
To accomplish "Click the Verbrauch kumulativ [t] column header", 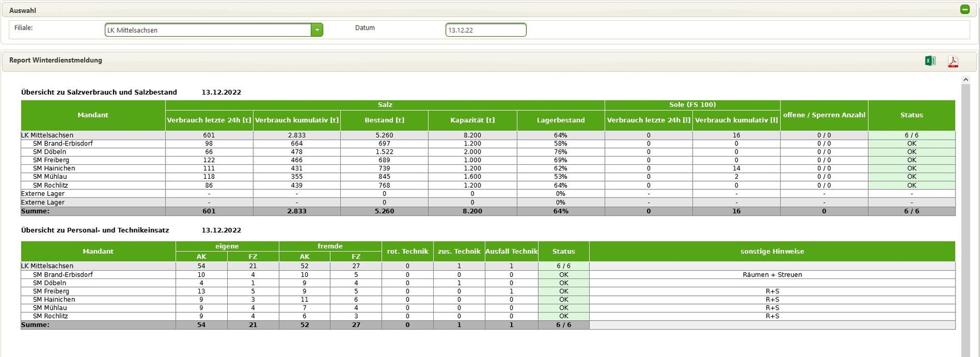I will [297, 120].
